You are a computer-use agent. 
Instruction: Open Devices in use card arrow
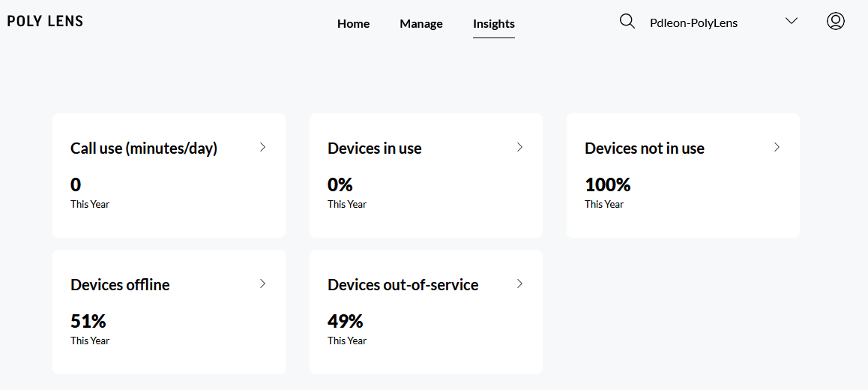click(519, 147)
